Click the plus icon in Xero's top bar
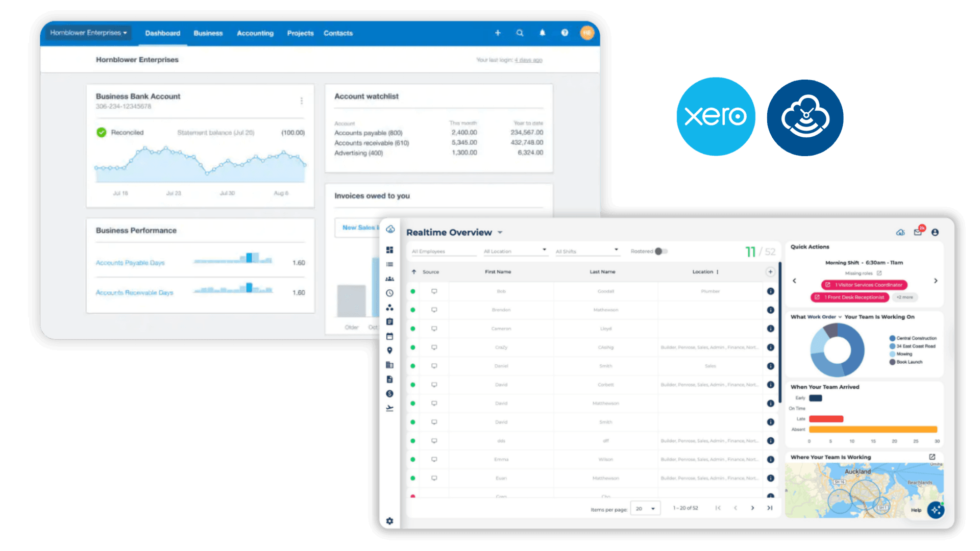The width and height of the screenshot is (980, 551). tap(498, 33)
